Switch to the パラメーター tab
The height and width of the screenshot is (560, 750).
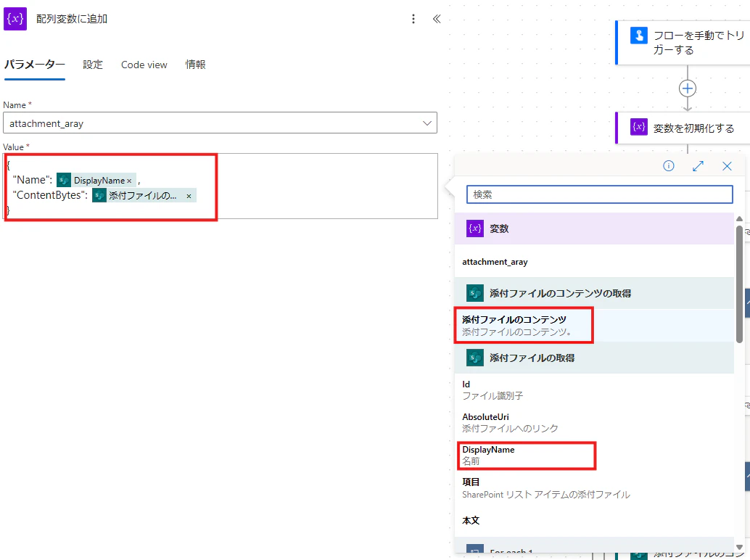[34, 65]
